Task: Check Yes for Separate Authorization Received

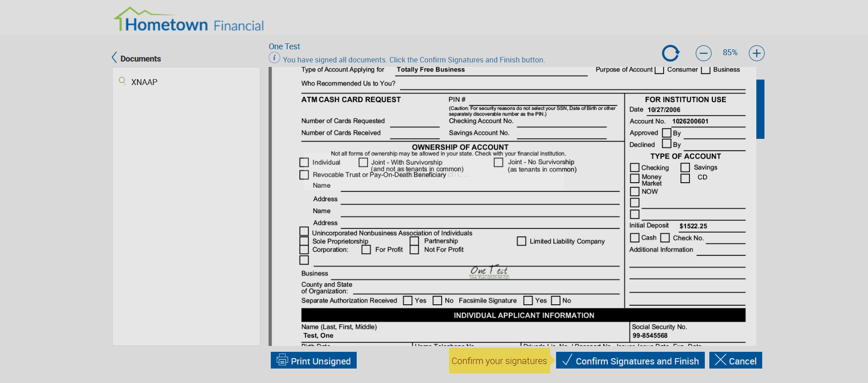Action: pos(408,301)
